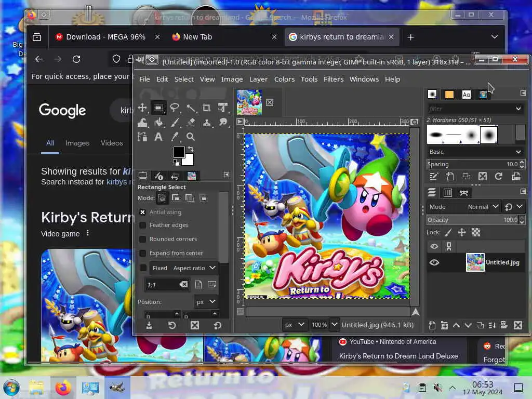Duplicate the Untitled.jpg layer
The image size is (532, 399).
point(480,325)
